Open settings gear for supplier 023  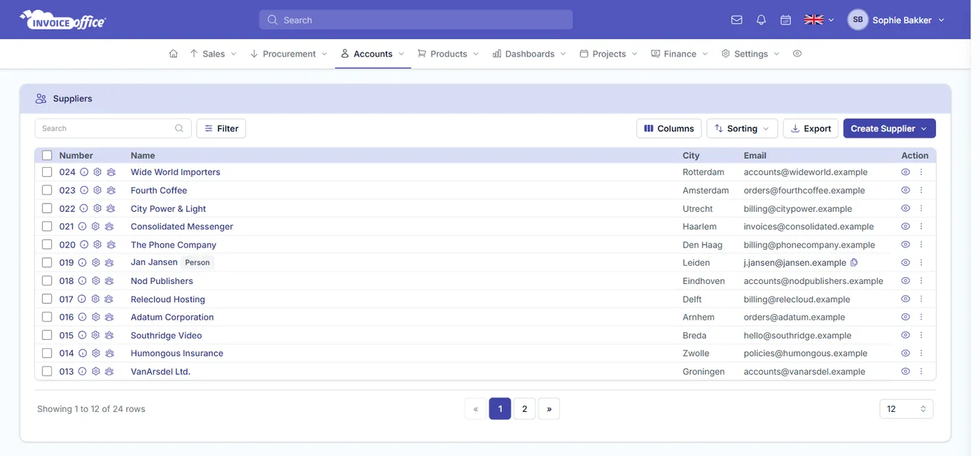97,190
